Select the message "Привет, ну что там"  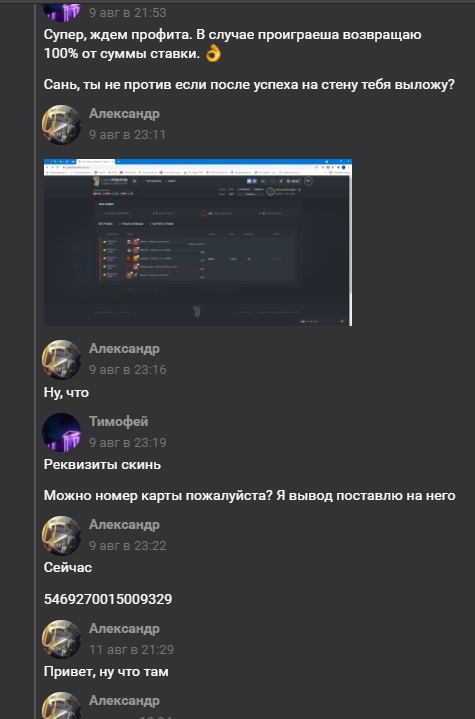(106, 672)
